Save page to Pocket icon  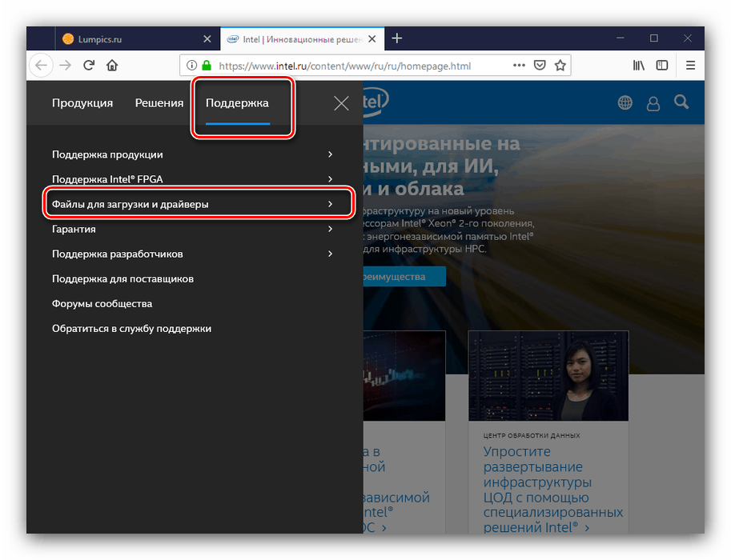tap(540, 66)
